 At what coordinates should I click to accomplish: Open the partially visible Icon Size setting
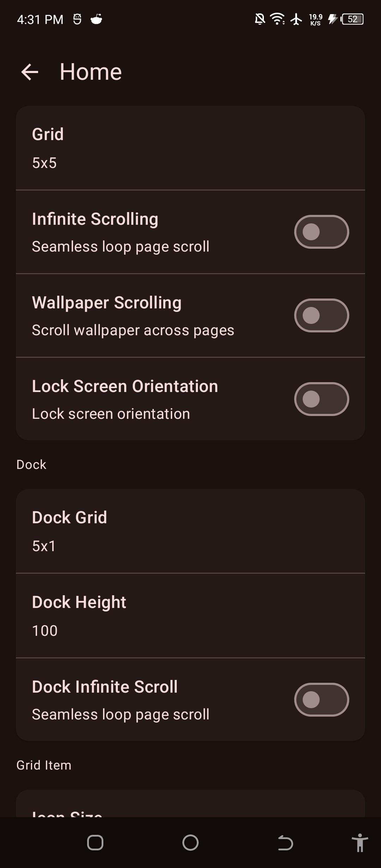click(x=190, y=808)
